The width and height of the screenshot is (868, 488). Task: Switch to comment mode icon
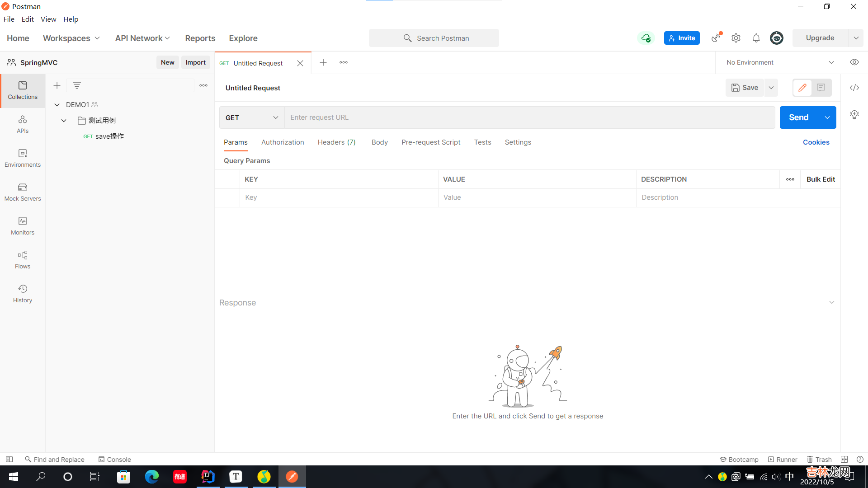pos(821,88)
